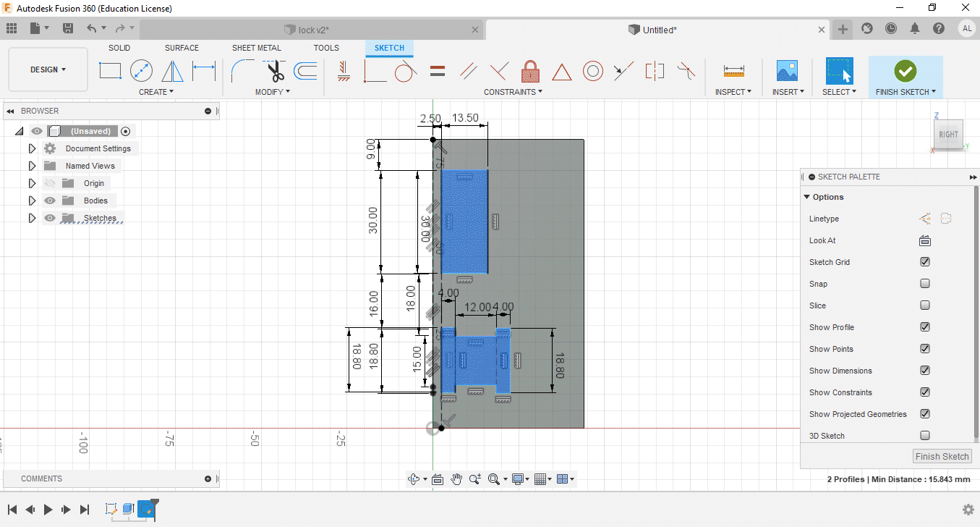The height and width of the screenshot is (527, 980).
Task: Select the Trim scissors tool
Action: coord(276,71)
